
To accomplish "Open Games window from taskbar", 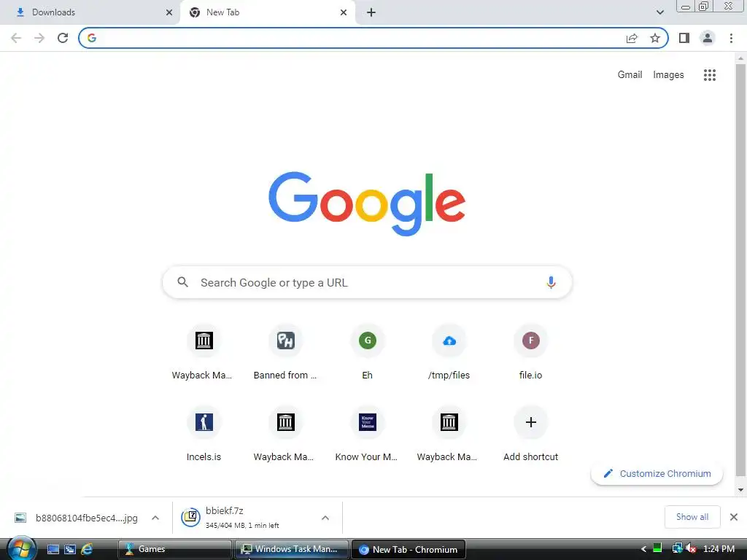I will 174,549.
